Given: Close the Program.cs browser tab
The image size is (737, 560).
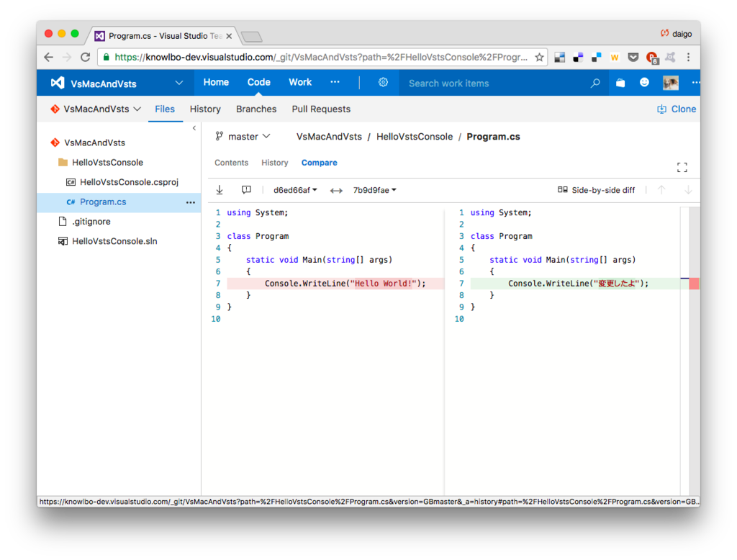Looking at the screenshot, I should point(229,36).
